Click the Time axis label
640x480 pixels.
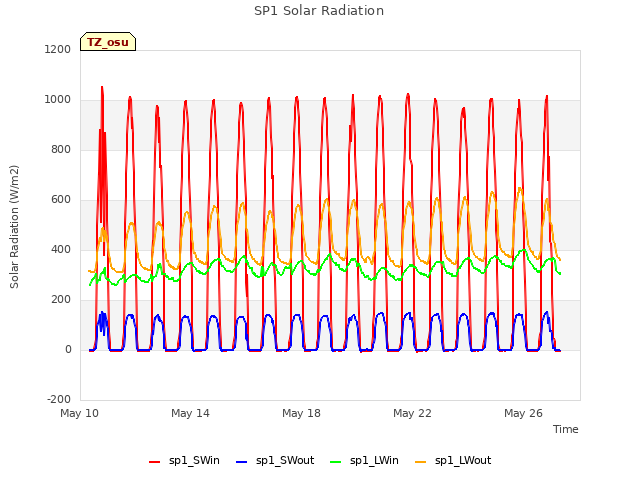coord(565,429)
